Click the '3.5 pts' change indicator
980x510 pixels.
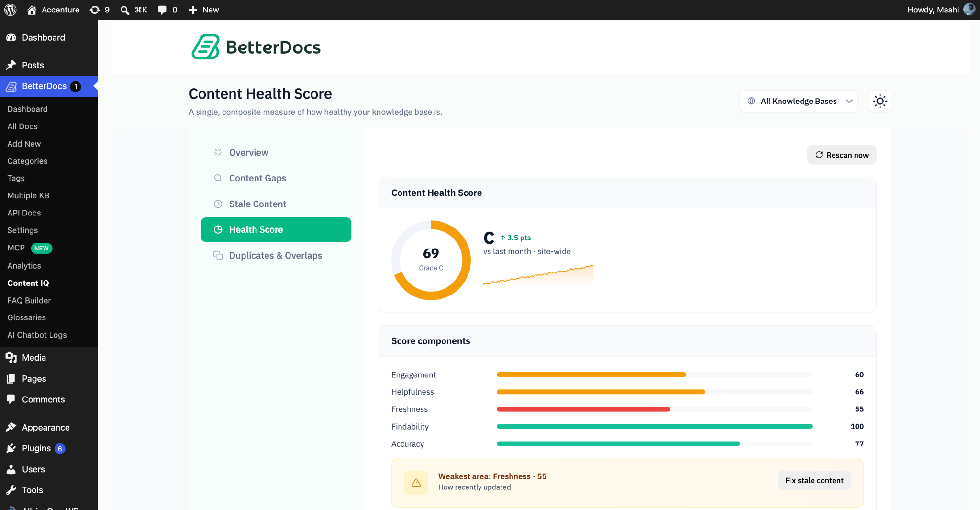point(515,238)
